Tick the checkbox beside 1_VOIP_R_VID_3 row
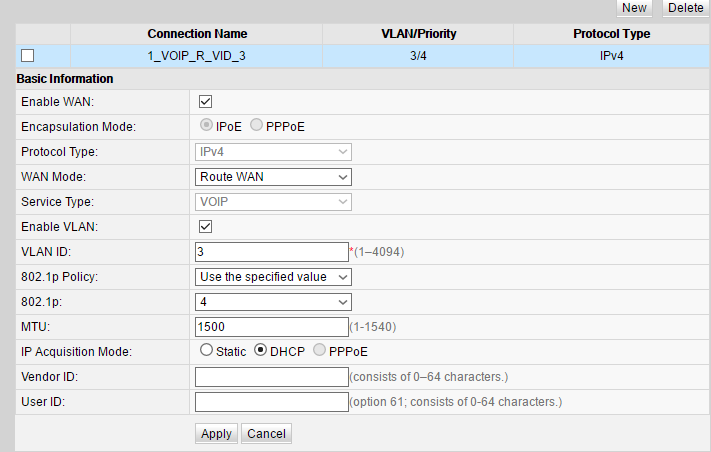Viewport: 711px width, 452px height. 27,56
